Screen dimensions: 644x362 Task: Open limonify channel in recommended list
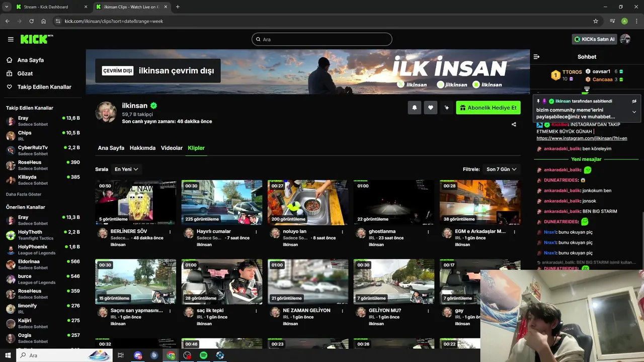pos(43,309)
